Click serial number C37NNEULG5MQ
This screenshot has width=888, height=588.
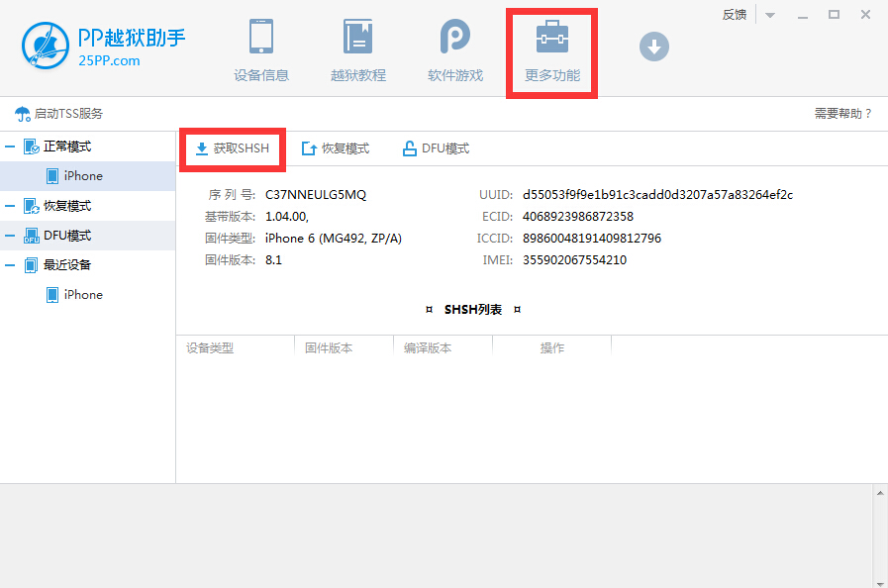316,195
